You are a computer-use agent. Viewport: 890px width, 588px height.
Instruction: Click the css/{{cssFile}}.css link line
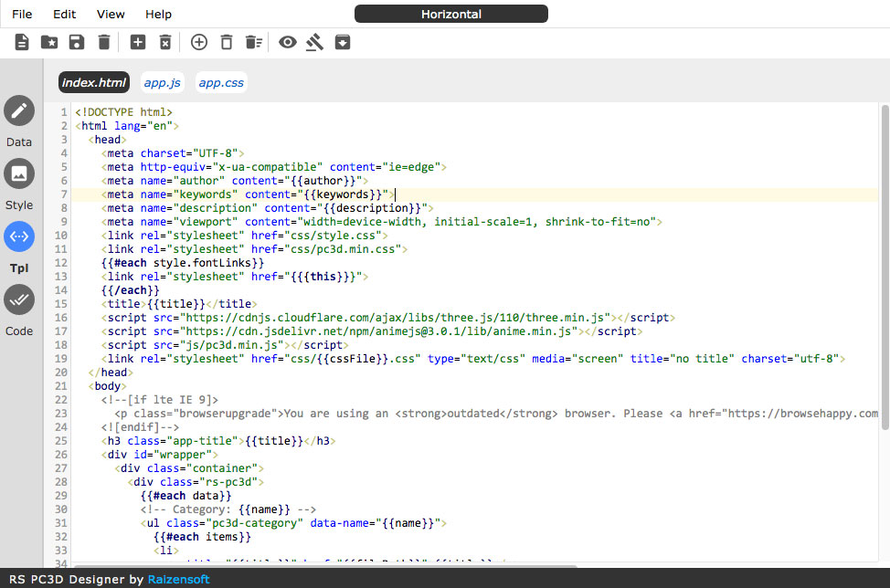(x=473, y=359)
